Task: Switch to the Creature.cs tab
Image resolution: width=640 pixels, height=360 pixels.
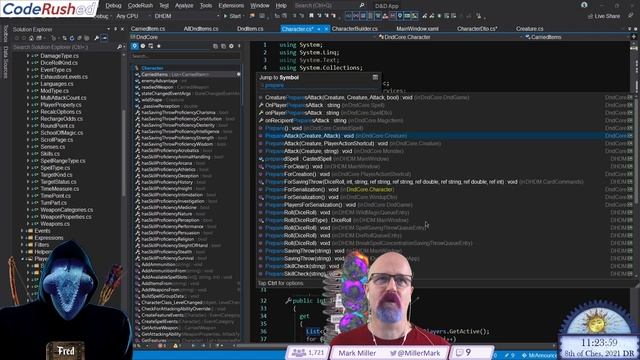Action: point(529,29)
